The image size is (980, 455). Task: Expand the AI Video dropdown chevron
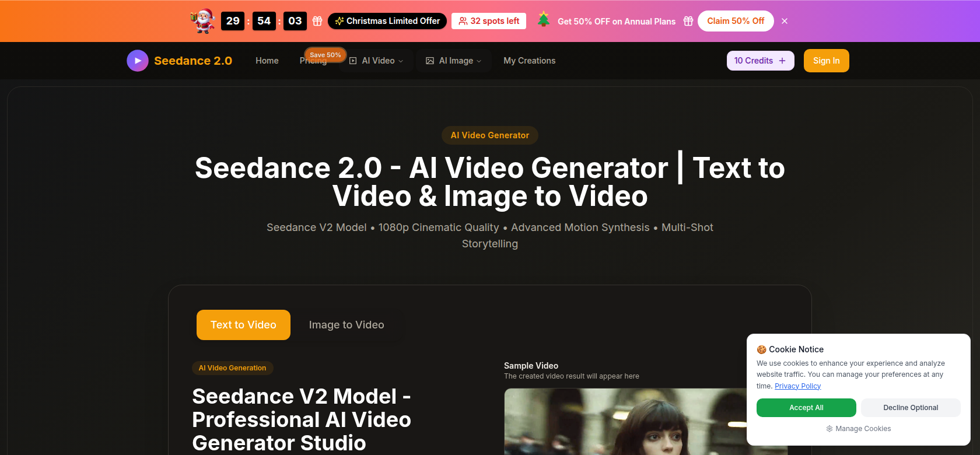[401, 61]
